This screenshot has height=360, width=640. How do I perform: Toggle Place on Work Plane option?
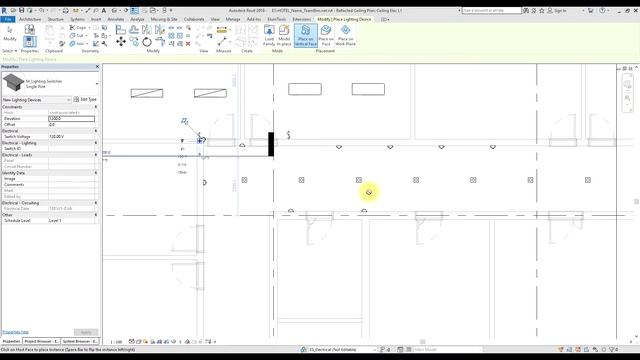pyautogui.click(x=345, y=35)
